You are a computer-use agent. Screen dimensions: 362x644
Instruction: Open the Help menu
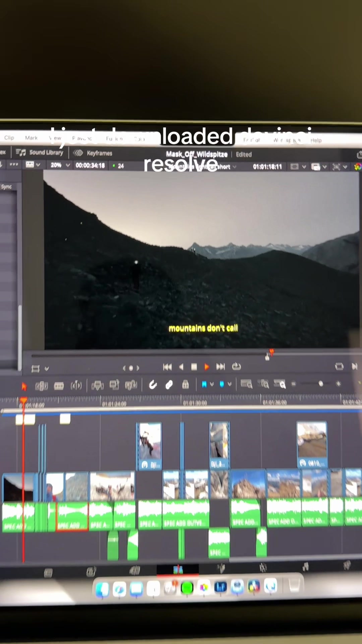coord(316,140)
